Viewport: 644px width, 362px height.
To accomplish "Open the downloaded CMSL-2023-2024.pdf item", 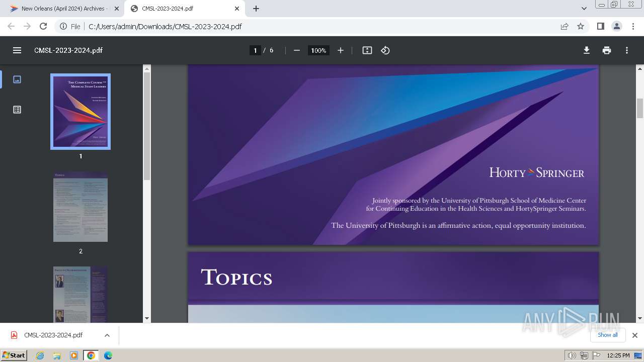I will pos(53,335).
